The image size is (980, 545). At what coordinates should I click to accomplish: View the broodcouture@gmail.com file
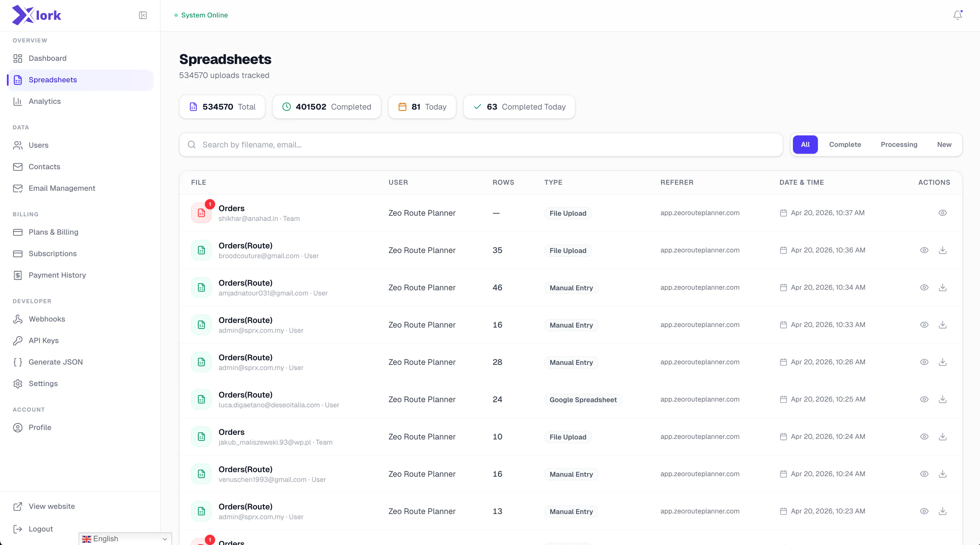click(924, 250)
